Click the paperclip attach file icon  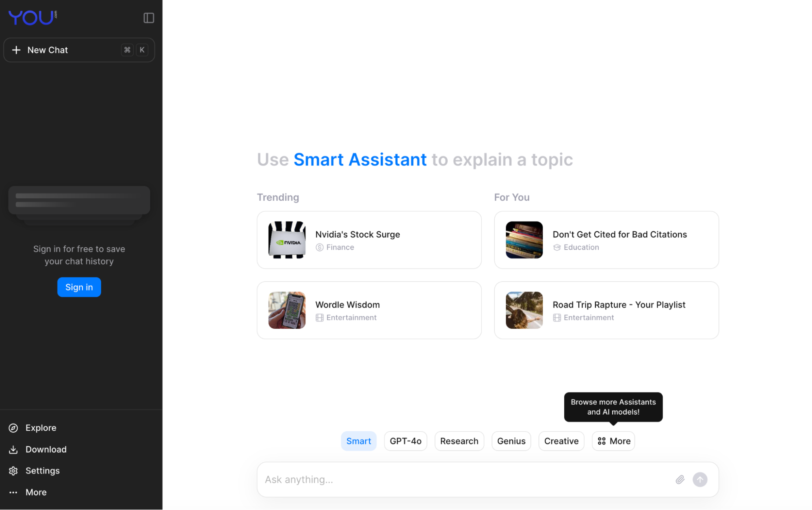tap(680, 480)
